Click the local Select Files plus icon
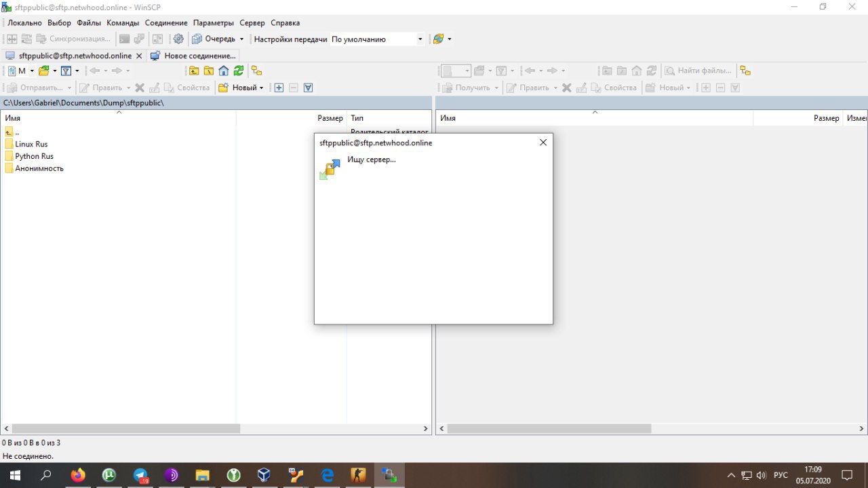This screenshot has height=488, width=868. 279,88
